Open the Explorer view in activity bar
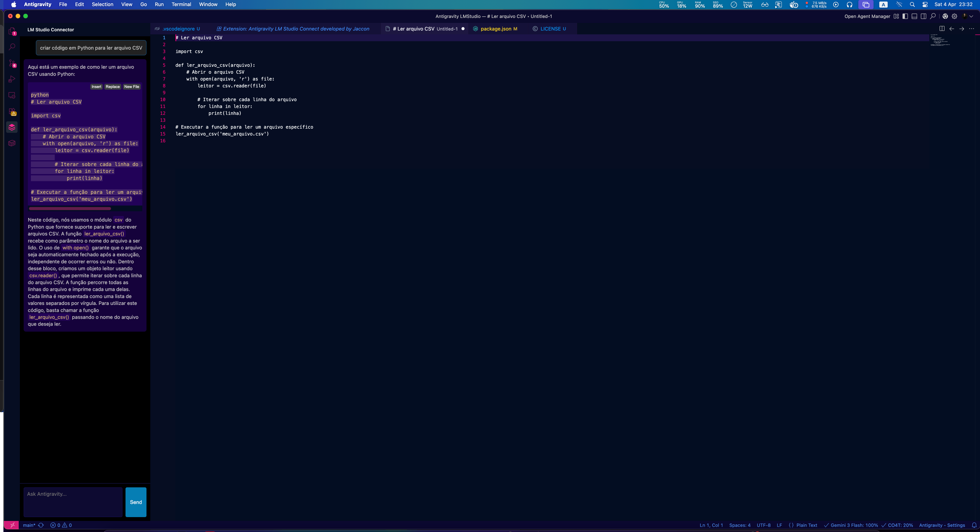980x532 pixels. coord(12,31)
